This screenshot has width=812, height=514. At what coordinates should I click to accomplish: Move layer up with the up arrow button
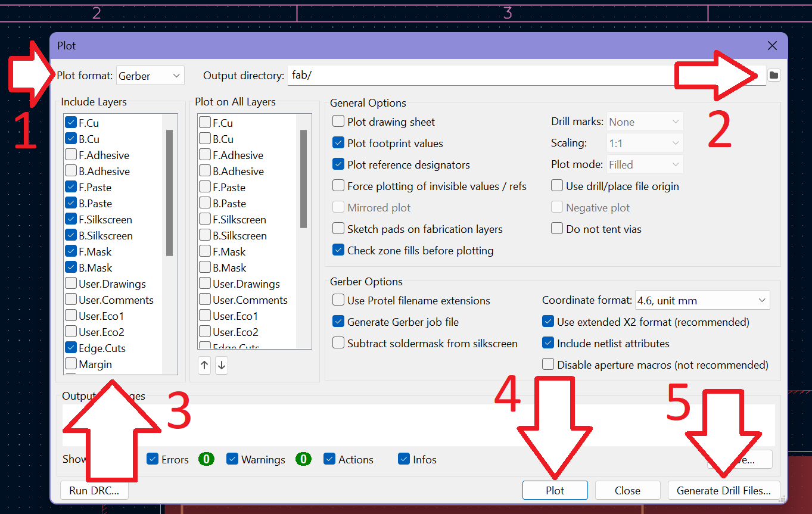coord(204,365)
